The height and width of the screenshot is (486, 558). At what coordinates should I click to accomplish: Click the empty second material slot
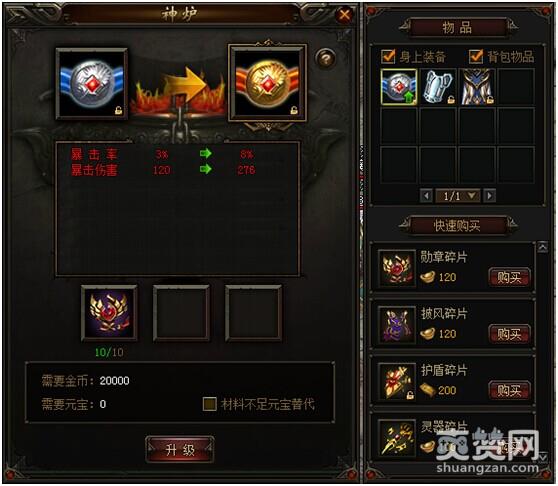point(181,313)
